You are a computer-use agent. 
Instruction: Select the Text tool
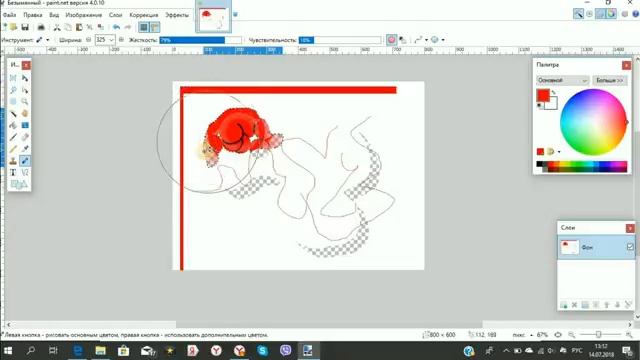coord(13,173)
